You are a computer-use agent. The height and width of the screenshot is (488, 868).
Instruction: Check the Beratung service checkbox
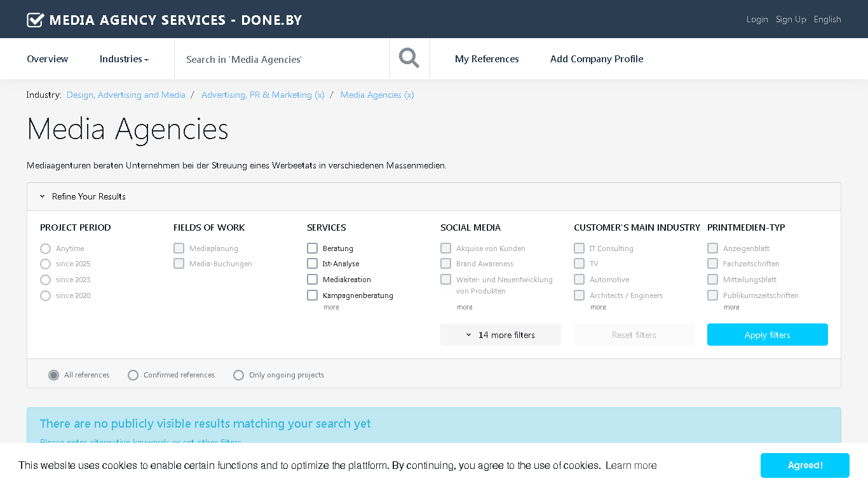click(312, 248)
